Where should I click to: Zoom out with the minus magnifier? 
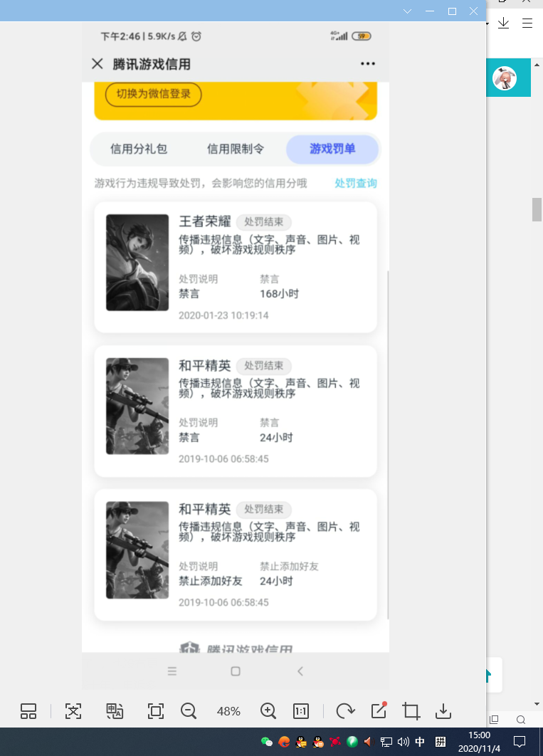[189, 711]
